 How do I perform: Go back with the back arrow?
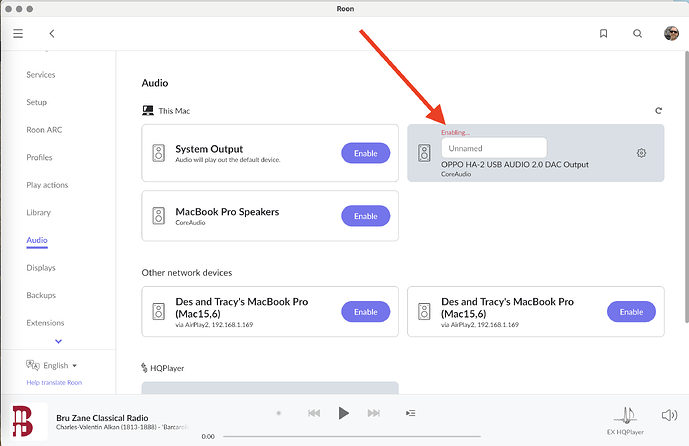coord(52,33)
